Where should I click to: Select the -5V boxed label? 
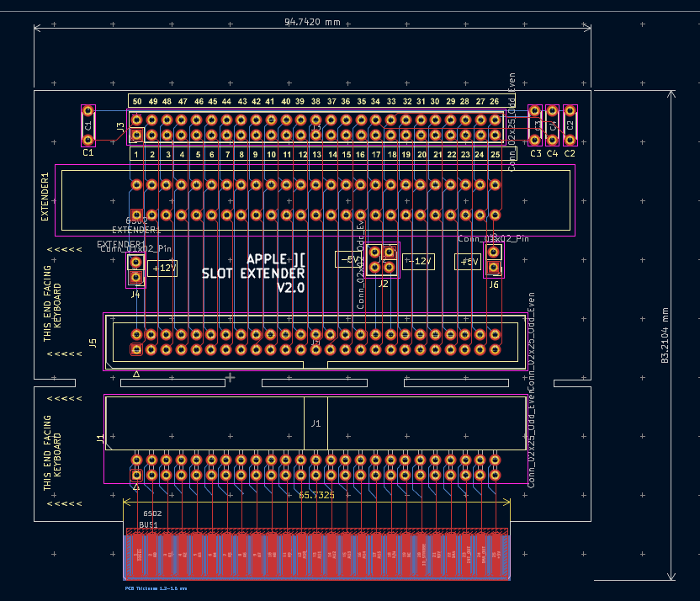click(348, 259)
